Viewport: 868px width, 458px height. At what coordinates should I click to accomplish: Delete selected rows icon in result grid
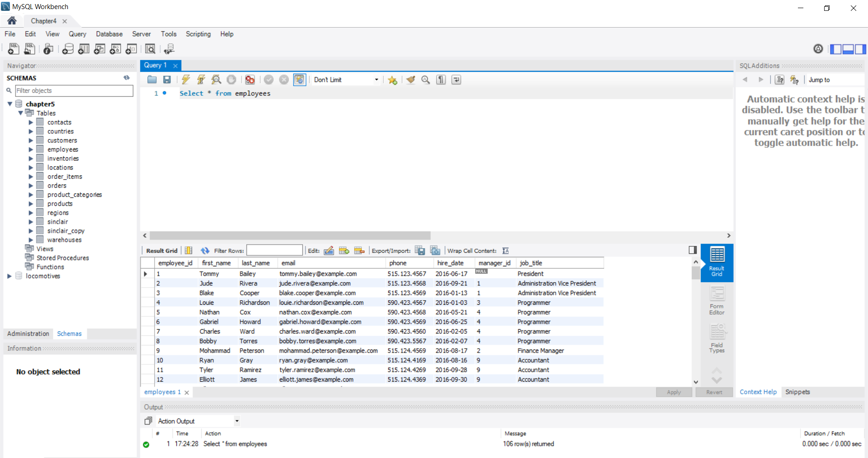[359, 250]
